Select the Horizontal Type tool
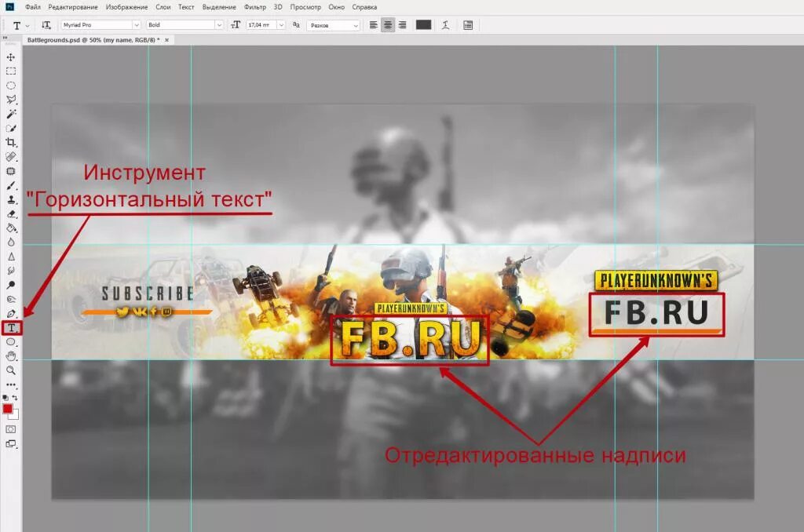804x532 pixels. point(11,328)
